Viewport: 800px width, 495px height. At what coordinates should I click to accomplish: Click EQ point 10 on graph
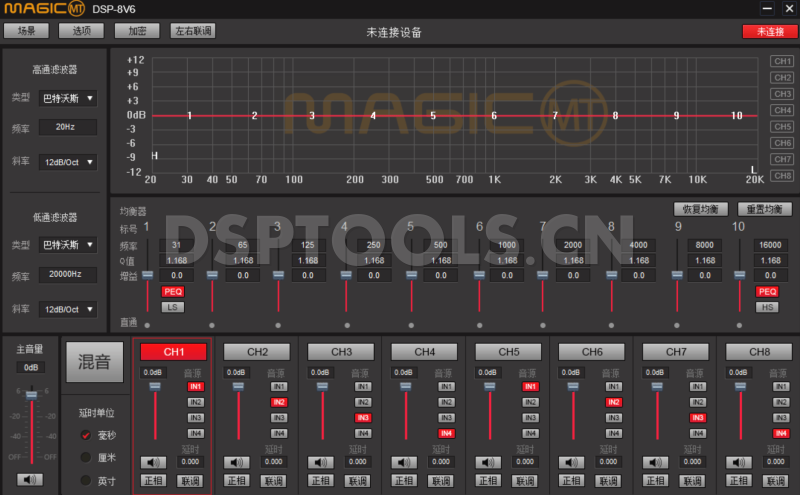736,116
